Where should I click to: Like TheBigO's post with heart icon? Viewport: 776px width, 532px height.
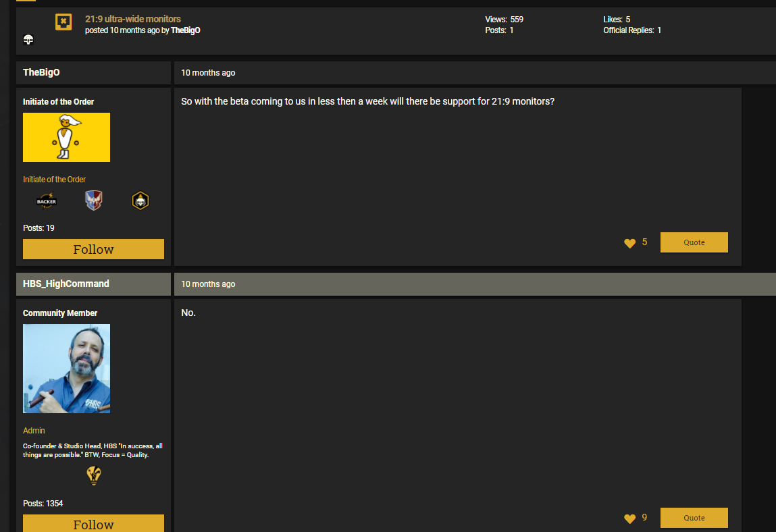[x=629, y=243]
